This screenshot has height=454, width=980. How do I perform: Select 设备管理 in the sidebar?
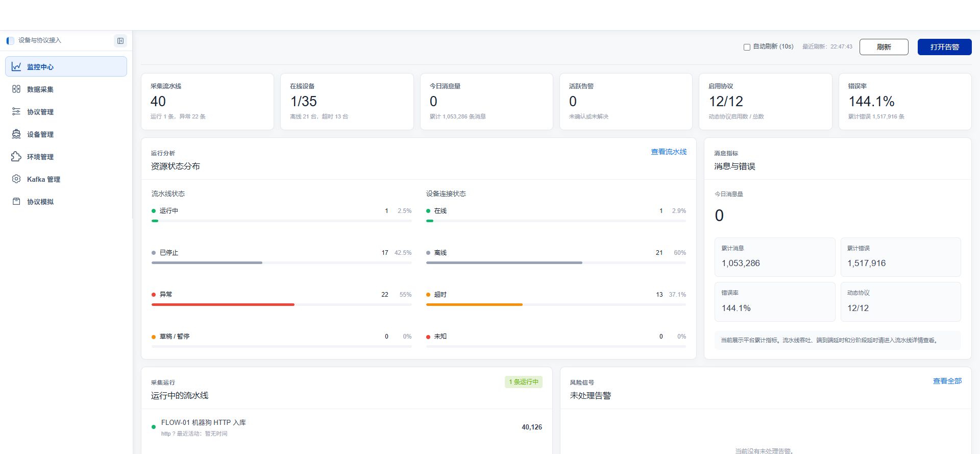point(66,134)
